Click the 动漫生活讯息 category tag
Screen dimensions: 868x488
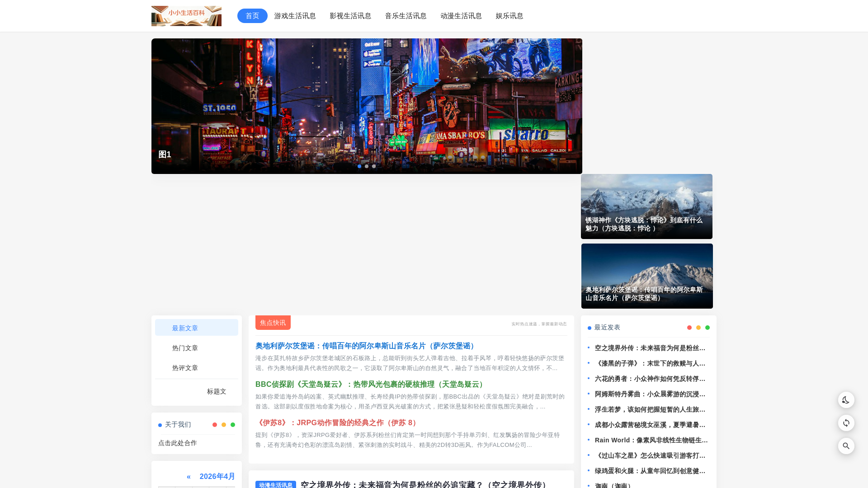pyautogui.click(x=276, y=484)
